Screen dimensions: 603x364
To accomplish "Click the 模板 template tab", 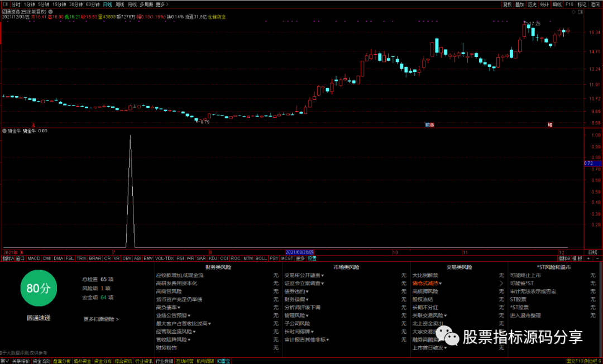I will [x=577, y=258].
